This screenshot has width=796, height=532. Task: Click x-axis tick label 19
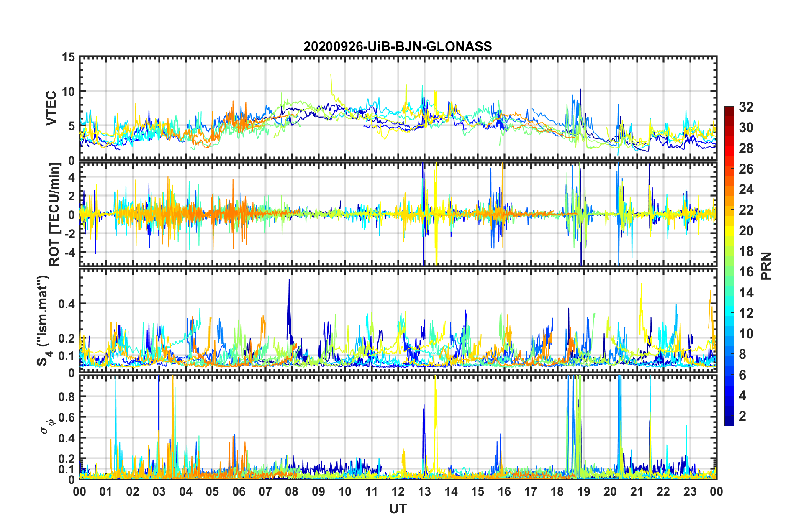click(x=584, y=491)
